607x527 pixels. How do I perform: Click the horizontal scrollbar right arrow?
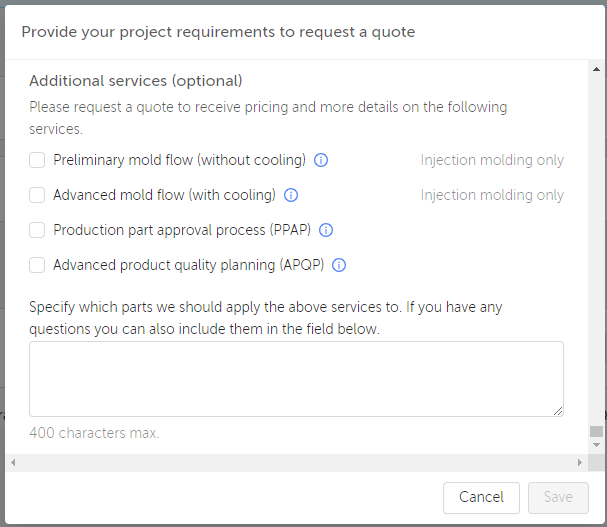pos(579,463)
